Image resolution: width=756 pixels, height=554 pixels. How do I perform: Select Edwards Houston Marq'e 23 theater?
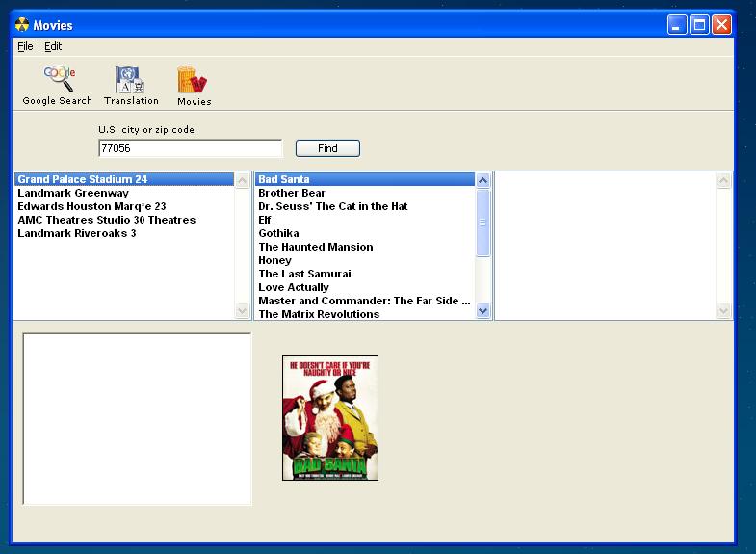click(x=124, y=206)
